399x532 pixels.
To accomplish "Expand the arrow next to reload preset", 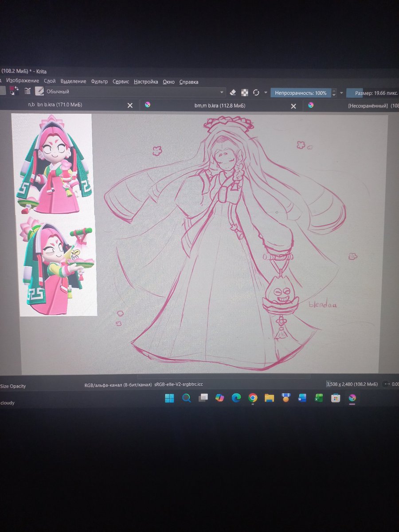I will 266,93.
